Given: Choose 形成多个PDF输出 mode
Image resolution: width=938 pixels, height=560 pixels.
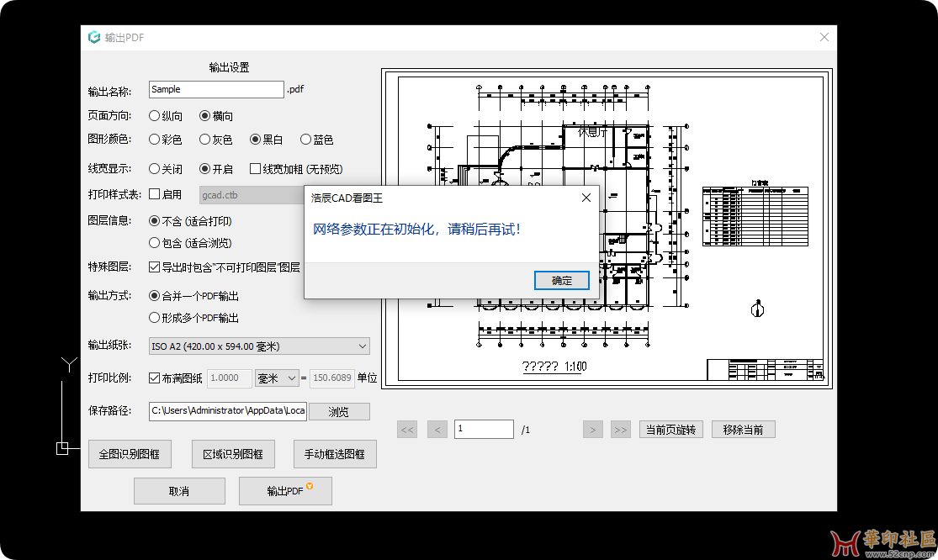Looking at the screenshot, I should [x=155, y=318].
